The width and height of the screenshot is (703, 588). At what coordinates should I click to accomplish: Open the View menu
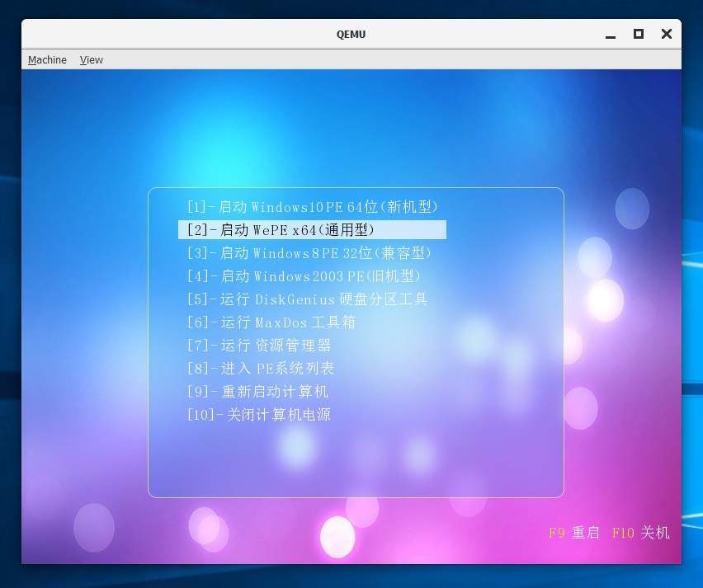[x=91, y=59]
